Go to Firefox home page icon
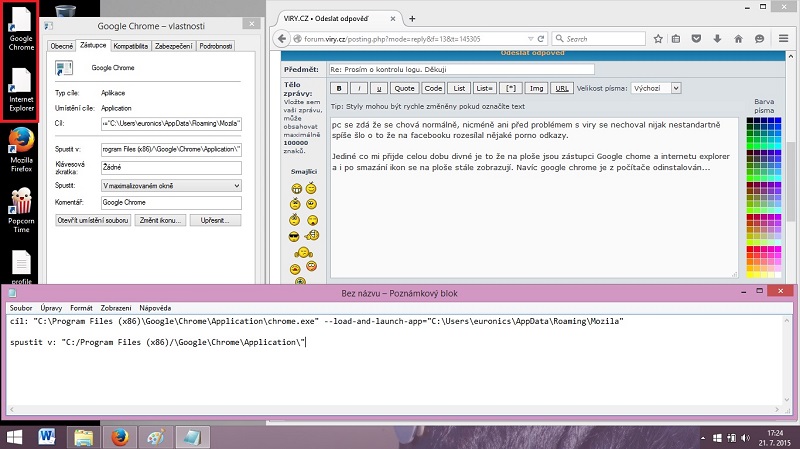 point(738,39)
